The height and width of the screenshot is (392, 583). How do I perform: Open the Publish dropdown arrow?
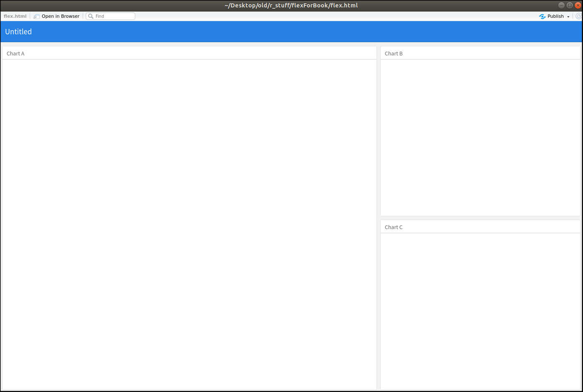568,17
